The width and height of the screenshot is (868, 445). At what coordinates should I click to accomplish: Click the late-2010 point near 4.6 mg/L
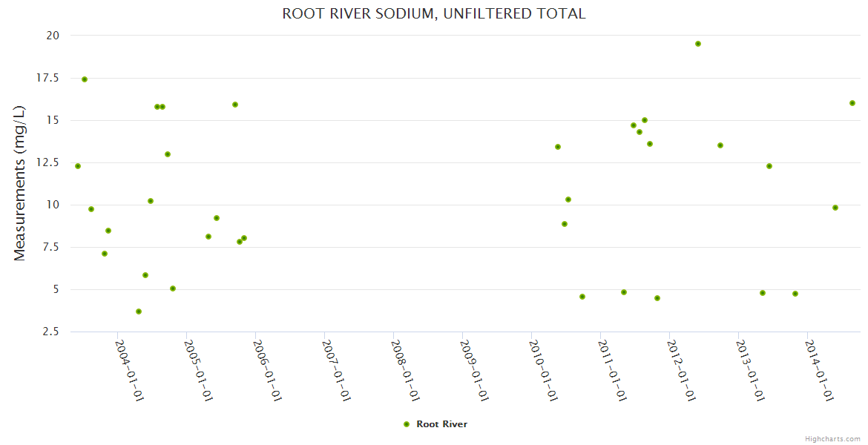582,297
